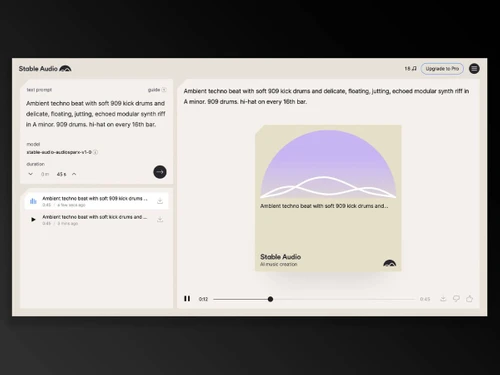The image size is (500, 375).
Task: Click the 45 s seconds value
Action: [x=61, y=174]
